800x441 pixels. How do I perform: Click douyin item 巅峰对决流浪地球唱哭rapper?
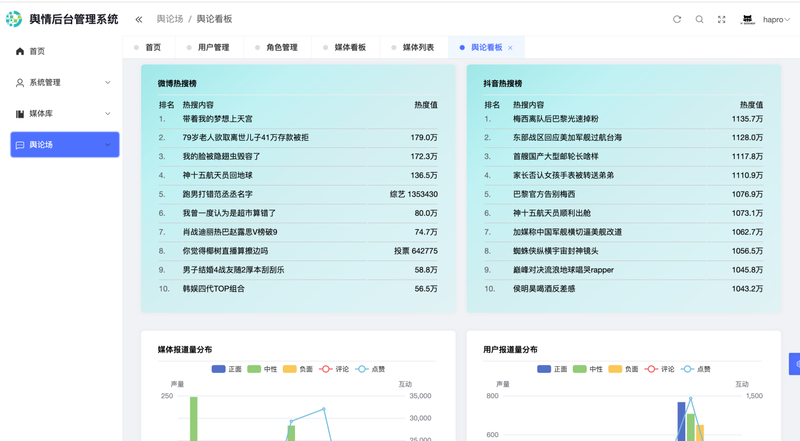(x=563, y=270)
